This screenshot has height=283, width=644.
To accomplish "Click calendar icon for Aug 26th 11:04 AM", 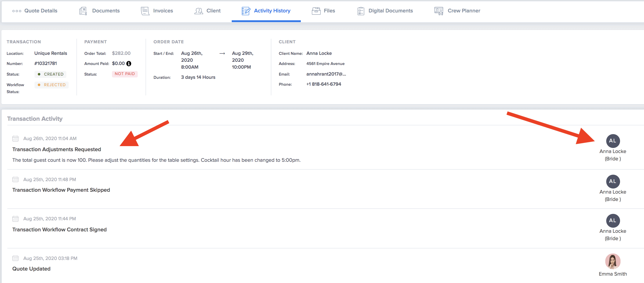I will pyautogui.click(x=15, y=139).
